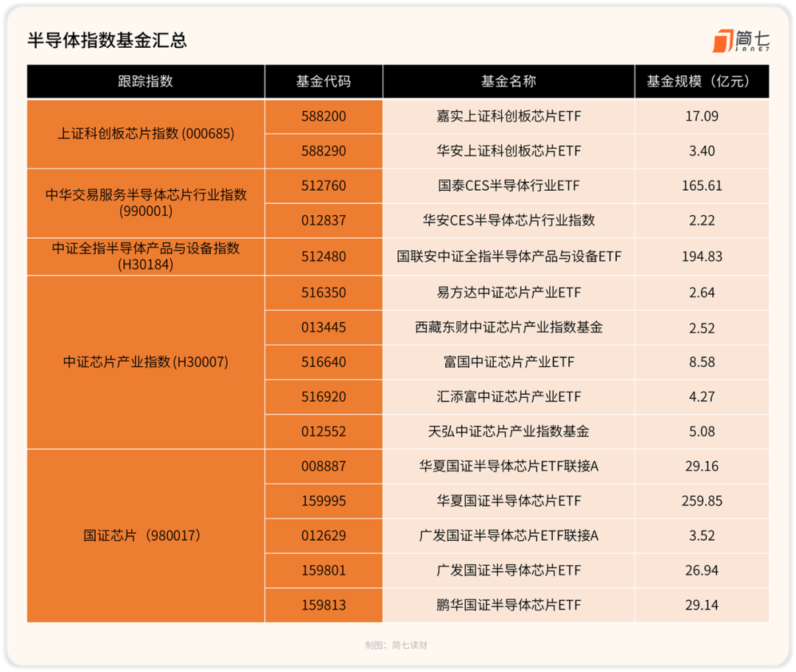Select fund name 富国中证芯片产业ETF
796x672 pixels.
509,363
